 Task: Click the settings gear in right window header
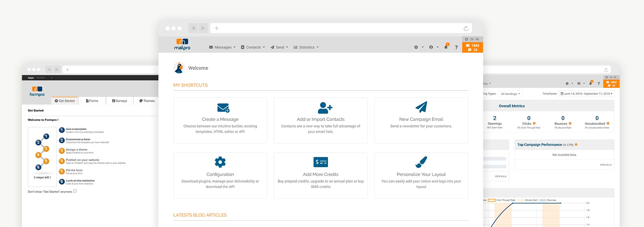click(567, 83)
